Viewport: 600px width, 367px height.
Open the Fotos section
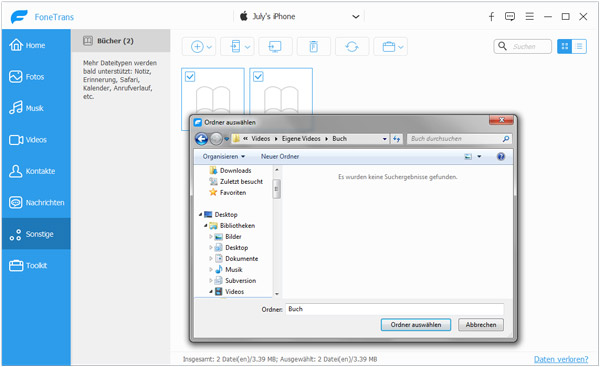[36, 77]
